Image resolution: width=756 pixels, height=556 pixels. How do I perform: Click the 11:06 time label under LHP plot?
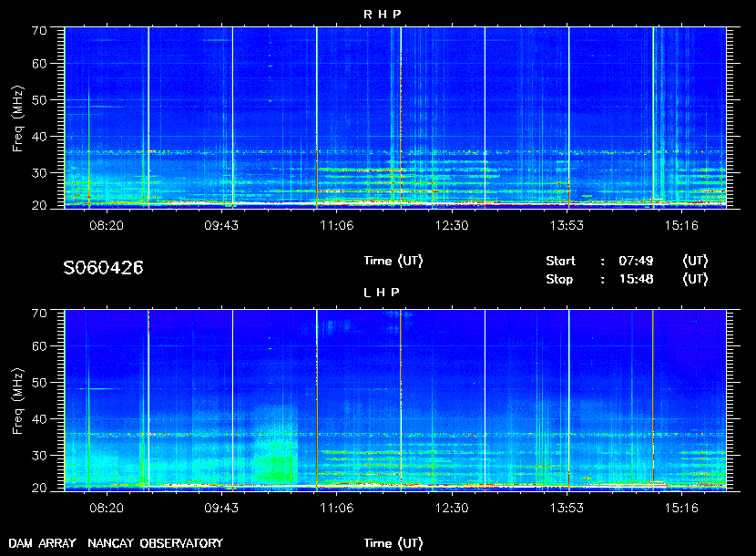[336, 509]
